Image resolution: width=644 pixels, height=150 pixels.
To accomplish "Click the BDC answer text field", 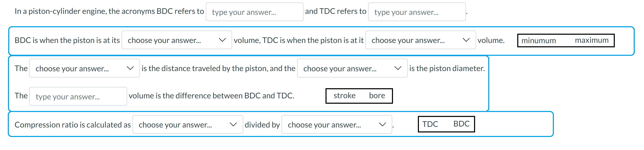I will pyautogui.click(x=255, y=12).
